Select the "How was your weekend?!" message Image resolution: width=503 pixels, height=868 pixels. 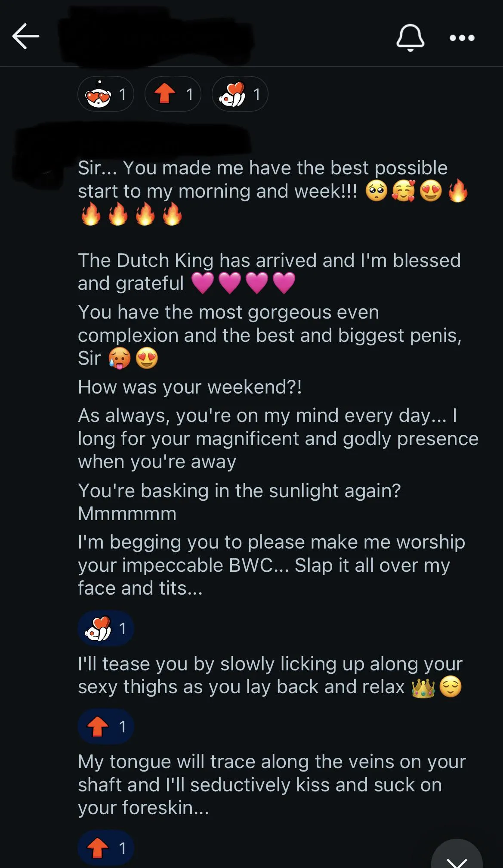tap(190, 387)
